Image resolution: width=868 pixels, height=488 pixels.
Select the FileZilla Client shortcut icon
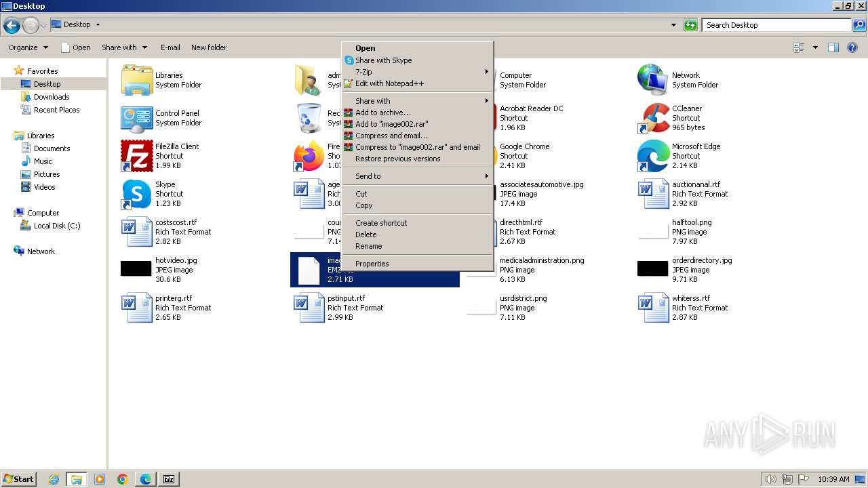click(137, 156)
